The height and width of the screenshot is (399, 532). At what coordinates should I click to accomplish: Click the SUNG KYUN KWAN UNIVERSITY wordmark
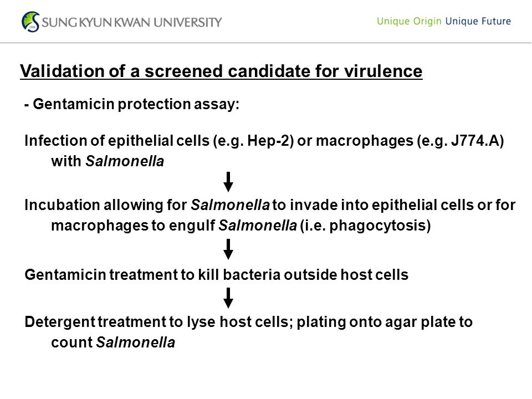(x=132, y=22)
